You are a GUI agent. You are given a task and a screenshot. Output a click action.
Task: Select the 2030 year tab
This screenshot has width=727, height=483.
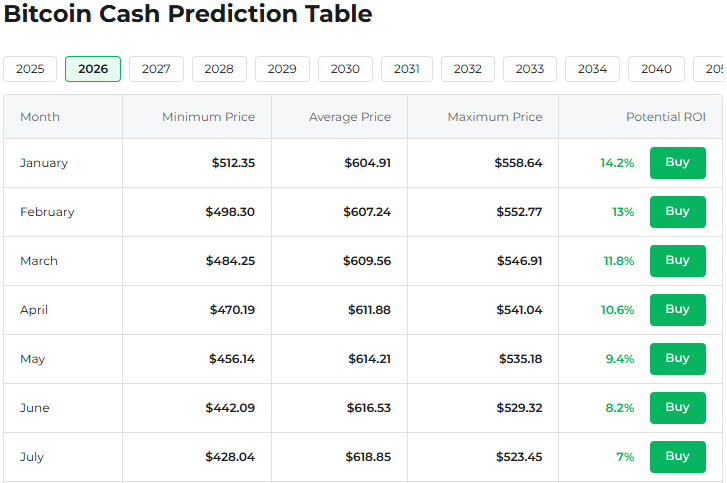tap(345, 69)
